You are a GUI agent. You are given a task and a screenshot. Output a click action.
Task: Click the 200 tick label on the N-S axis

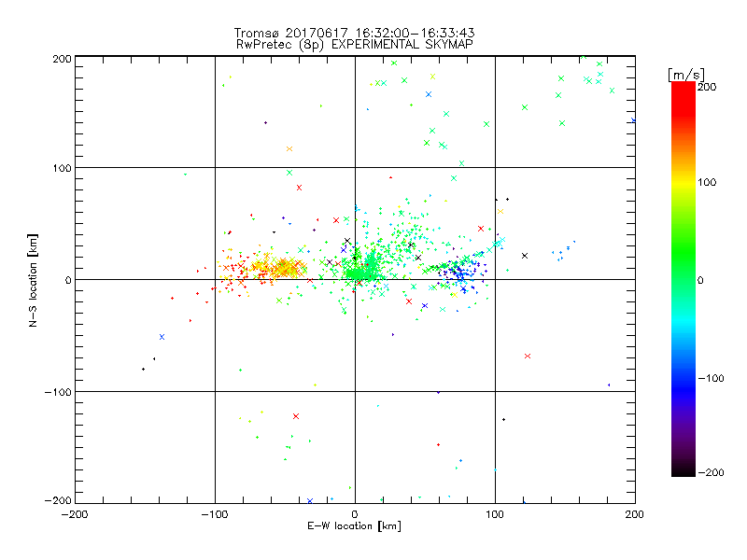click(62, 59)
